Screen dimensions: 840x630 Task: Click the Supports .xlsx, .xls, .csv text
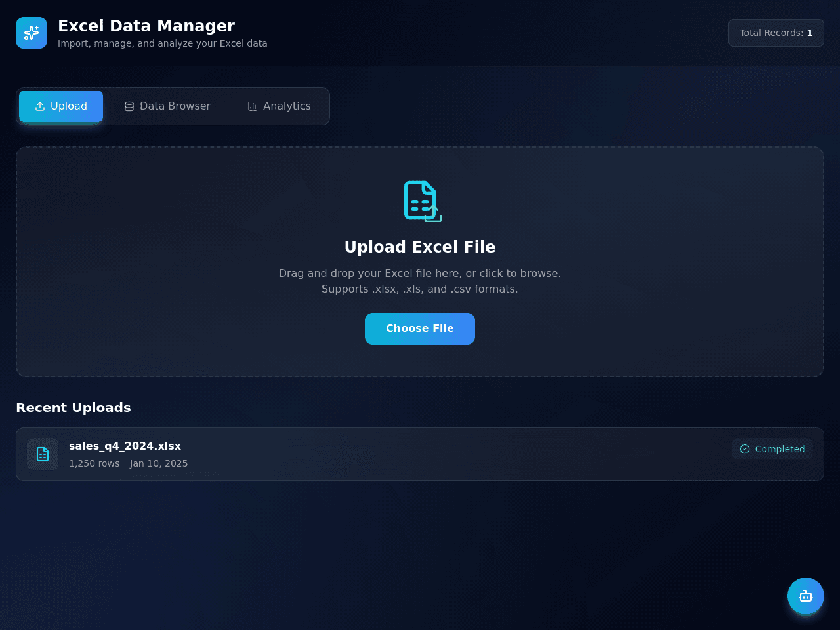pos(420,289)
